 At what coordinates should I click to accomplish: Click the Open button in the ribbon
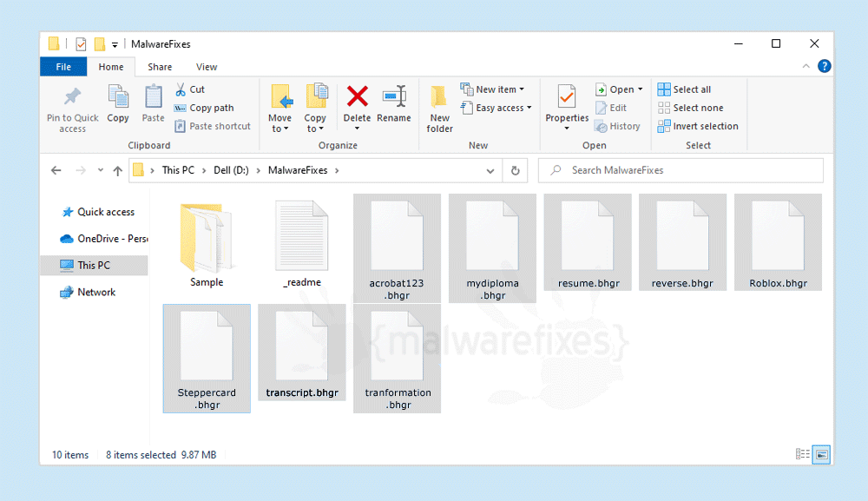coord(619,89)
